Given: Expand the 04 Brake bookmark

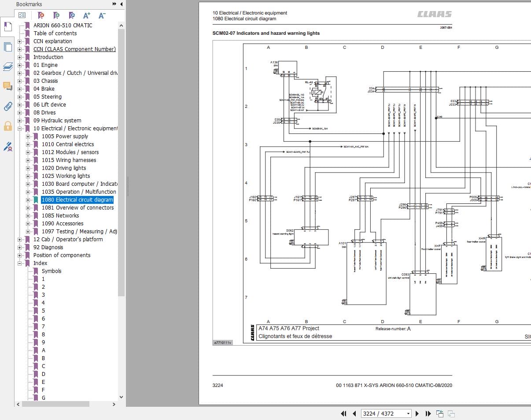Looking at the screenshot, I should 20,89.
